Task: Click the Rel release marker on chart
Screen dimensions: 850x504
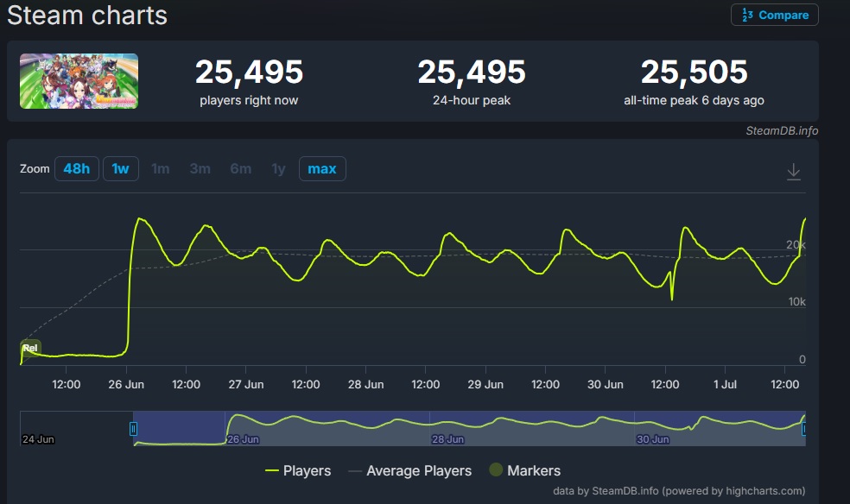Action: [30, 348]
